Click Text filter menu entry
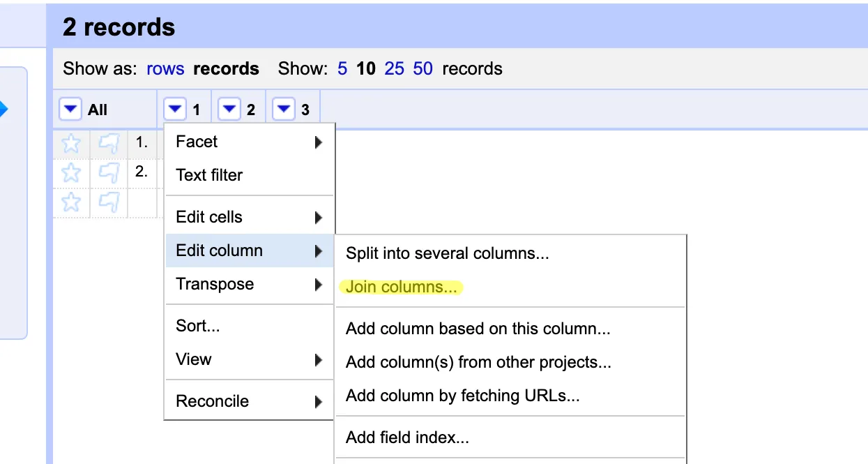Viewport: 868px width, 464px height. [209, 175]
